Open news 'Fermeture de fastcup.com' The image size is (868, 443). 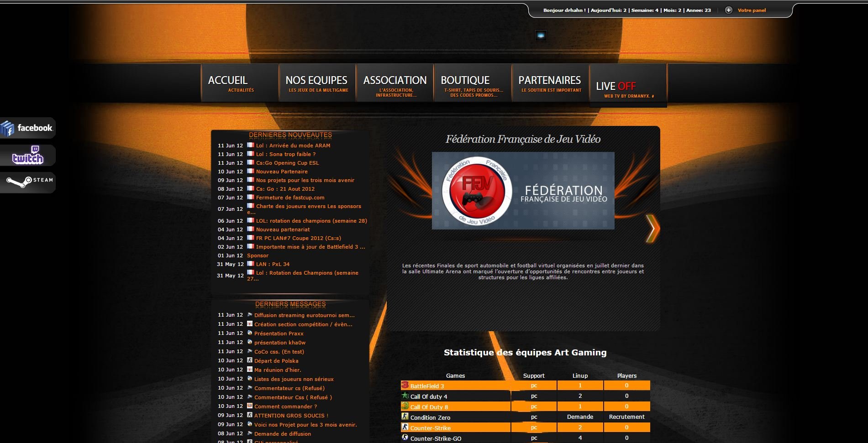290,198
